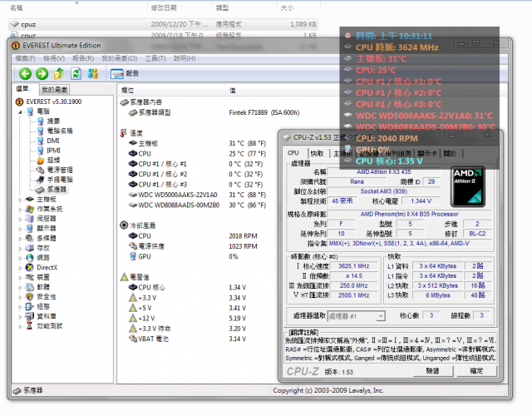The image size is (532, 416).
Task: Expand the 伺服器 tree node
Action: point(20,220)
